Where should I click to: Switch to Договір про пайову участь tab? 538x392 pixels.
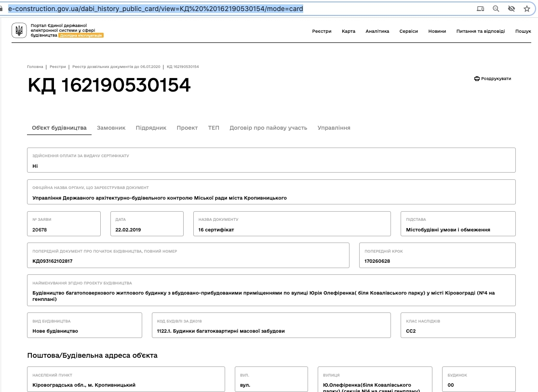269,128
